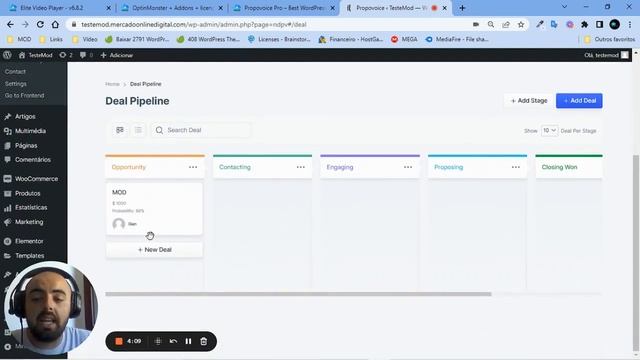Open Outros favoritos bookmarks folder

(x=609, y=39)
